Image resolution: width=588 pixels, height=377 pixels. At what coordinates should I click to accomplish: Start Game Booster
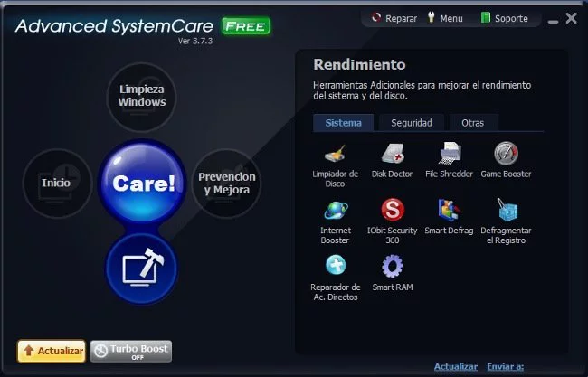(506, 156)
